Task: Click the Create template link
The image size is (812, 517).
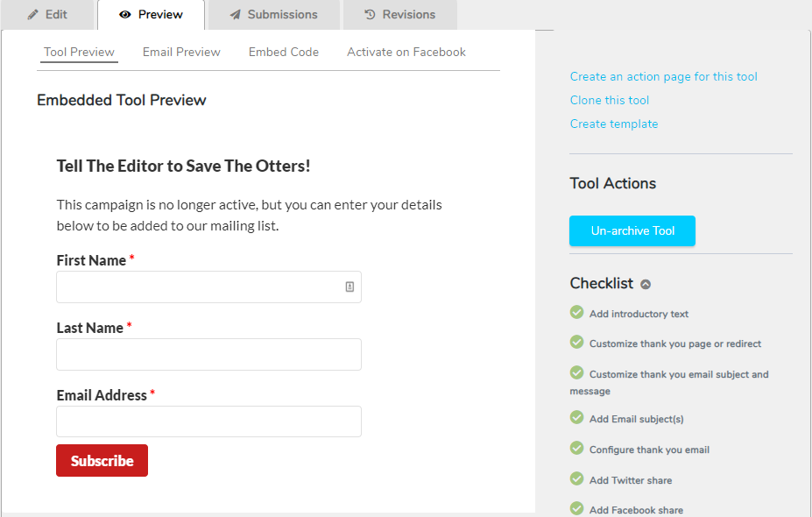Action: (614, 124)
